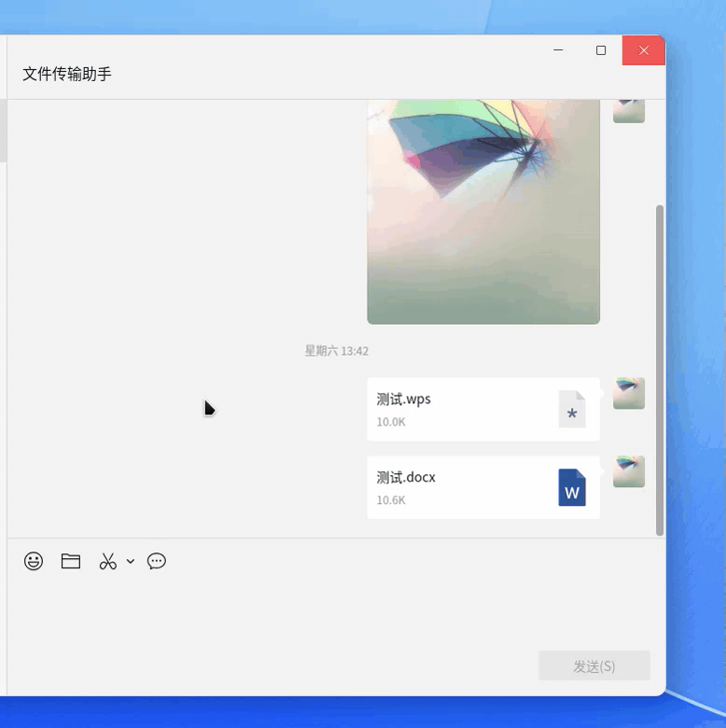726x728 pixels.
Task: Click the Word icon on 测试.docx
Action: click(572, 487)
